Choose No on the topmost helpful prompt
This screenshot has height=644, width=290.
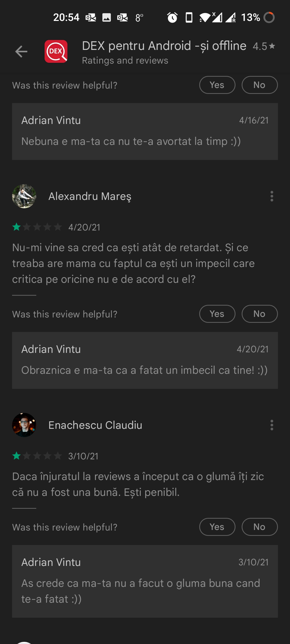click(x=260, y=85)
